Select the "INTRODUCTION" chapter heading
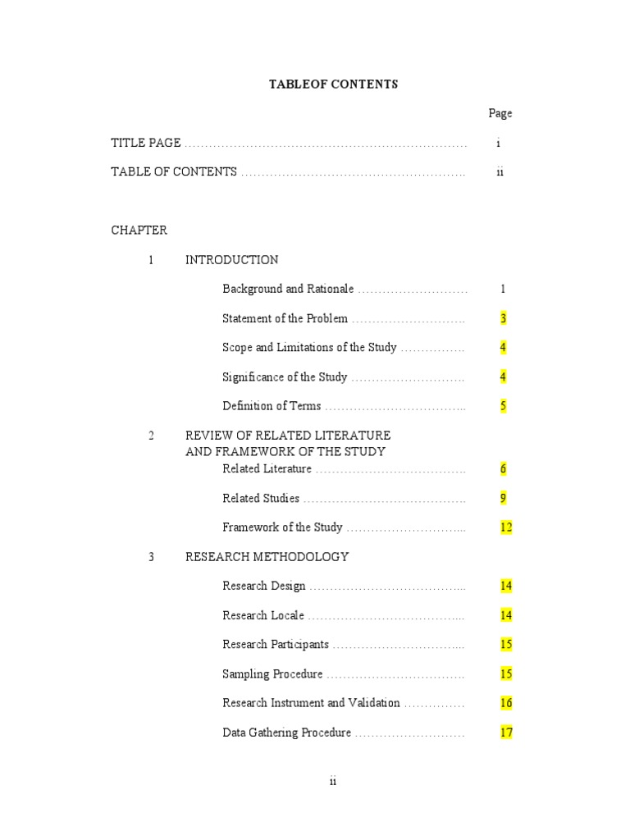The image size is (630, 840). 232,260
